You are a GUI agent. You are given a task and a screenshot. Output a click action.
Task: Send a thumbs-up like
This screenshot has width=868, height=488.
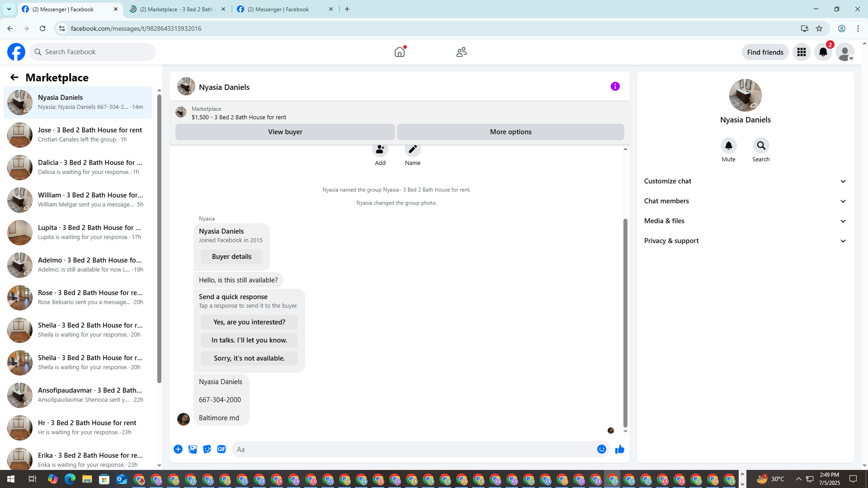tap(619, 449)
